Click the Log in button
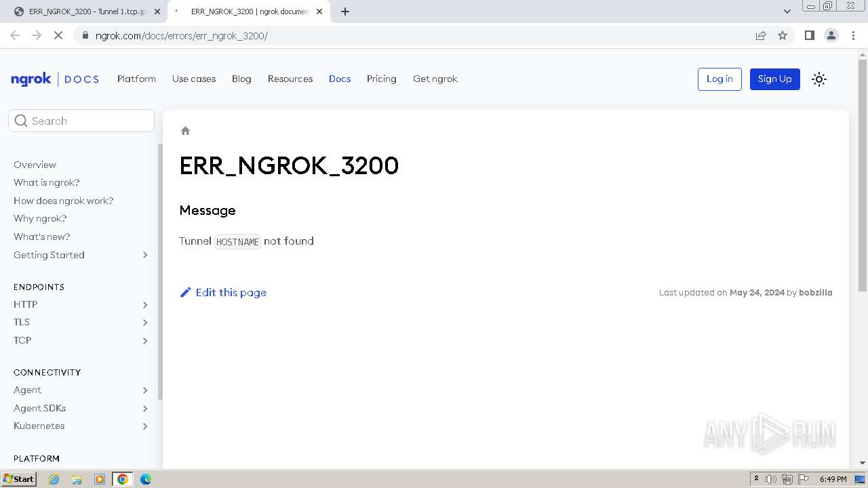This screenshot has height=488, width=868. (x=719, y=79)
